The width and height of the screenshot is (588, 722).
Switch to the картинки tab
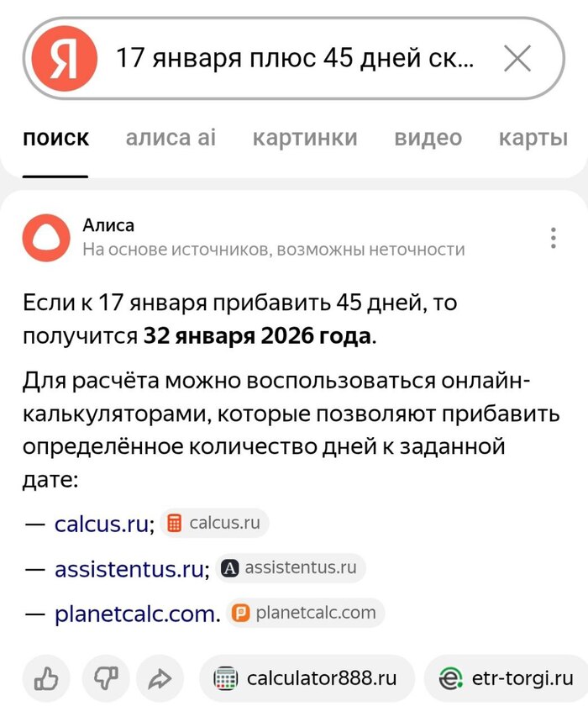(x=307, y=138)
